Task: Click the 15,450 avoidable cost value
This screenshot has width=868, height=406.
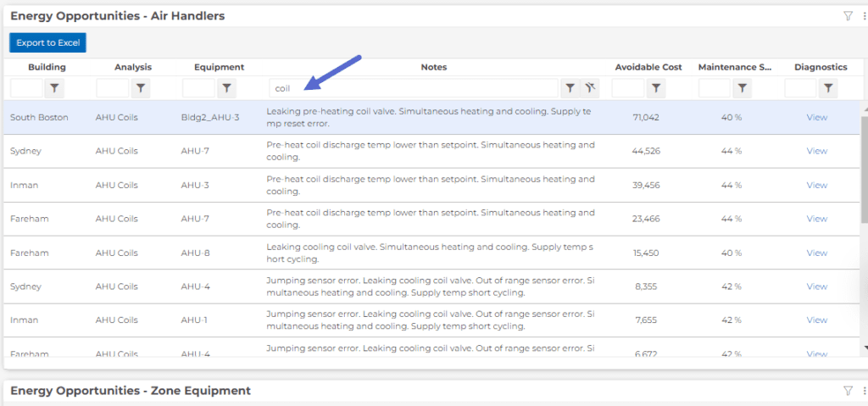Action: [646, 253]
